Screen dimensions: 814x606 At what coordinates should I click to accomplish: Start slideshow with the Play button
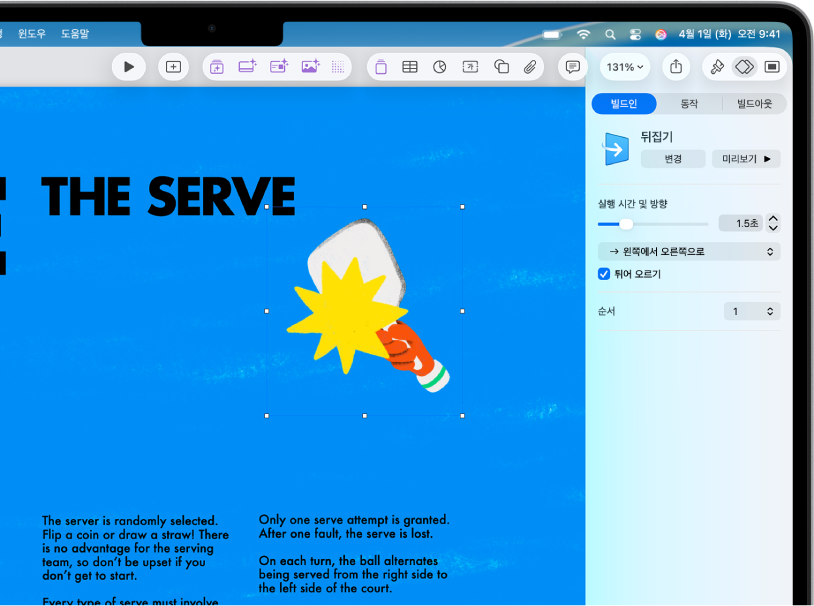tap(129, 67)
